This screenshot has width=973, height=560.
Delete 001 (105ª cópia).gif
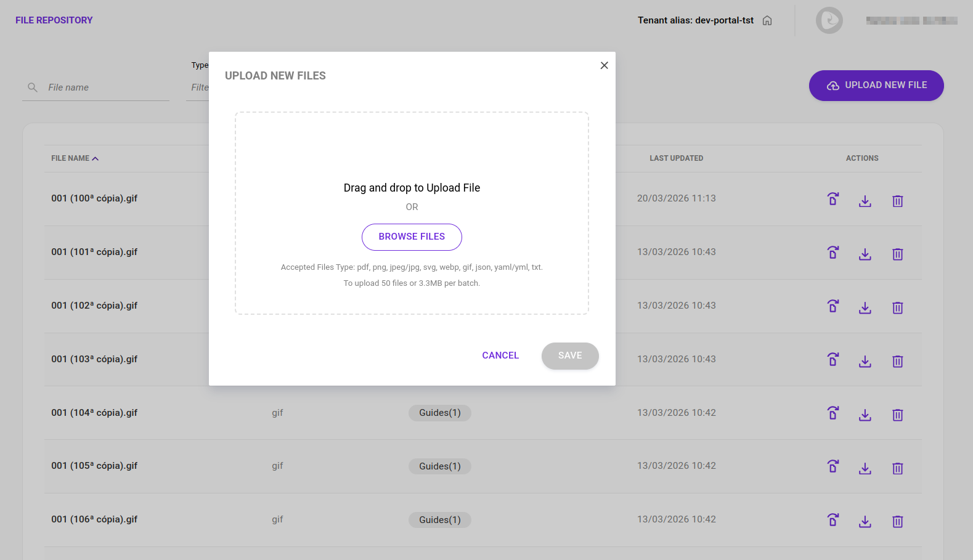click(x=898, y=468)
